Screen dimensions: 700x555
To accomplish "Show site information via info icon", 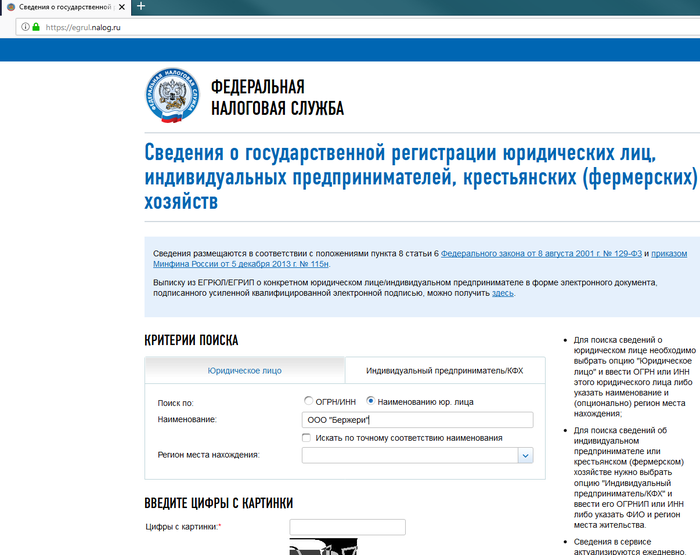I will [x=24, y=27].
